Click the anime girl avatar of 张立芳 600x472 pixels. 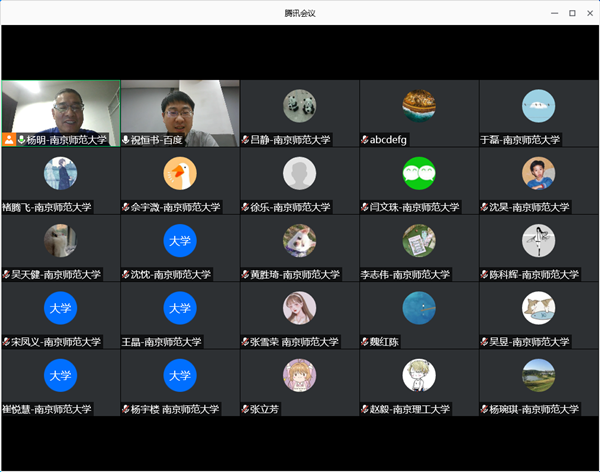[x=300, y=376]
